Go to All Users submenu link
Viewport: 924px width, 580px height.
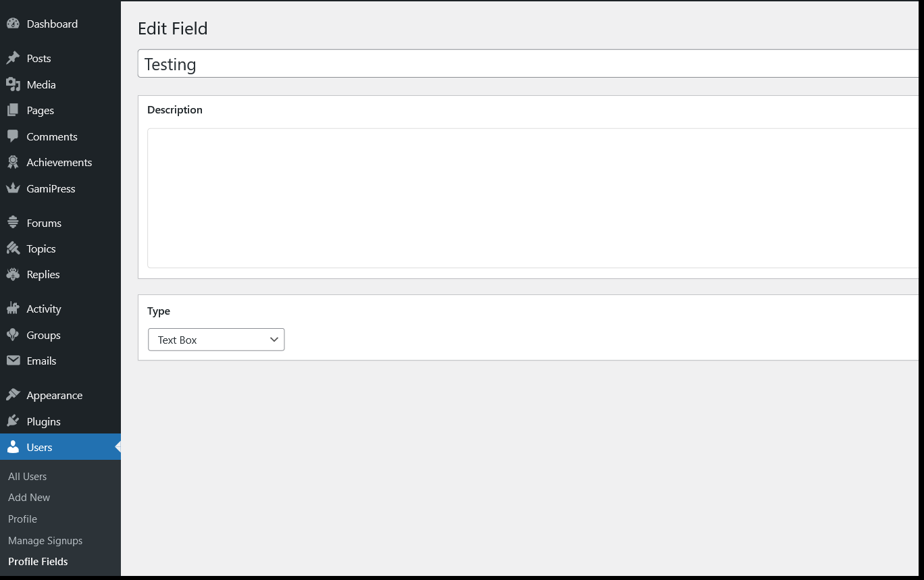[x=27, y=476]
